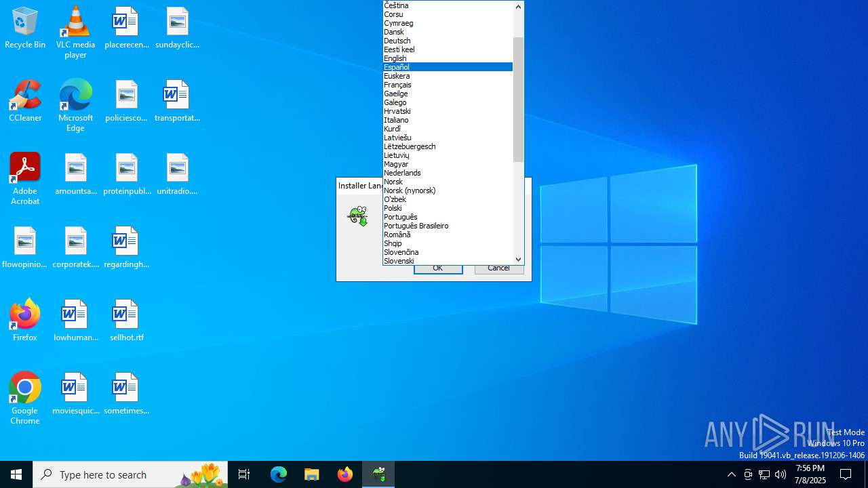Select Nederlands in the dropdown list
Screen dimensions: 868x488
pos(448,173)
